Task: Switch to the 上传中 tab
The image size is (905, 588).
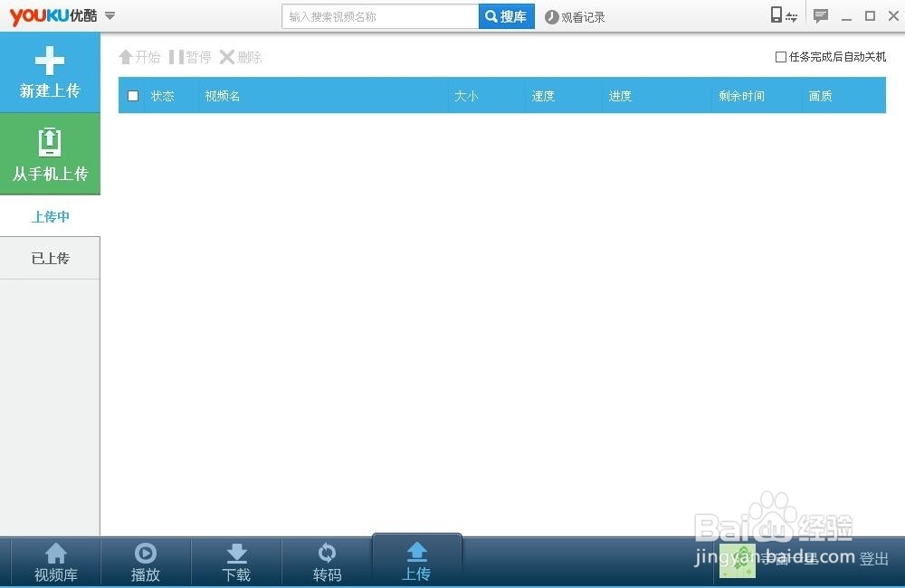Action: coord(50,216)
